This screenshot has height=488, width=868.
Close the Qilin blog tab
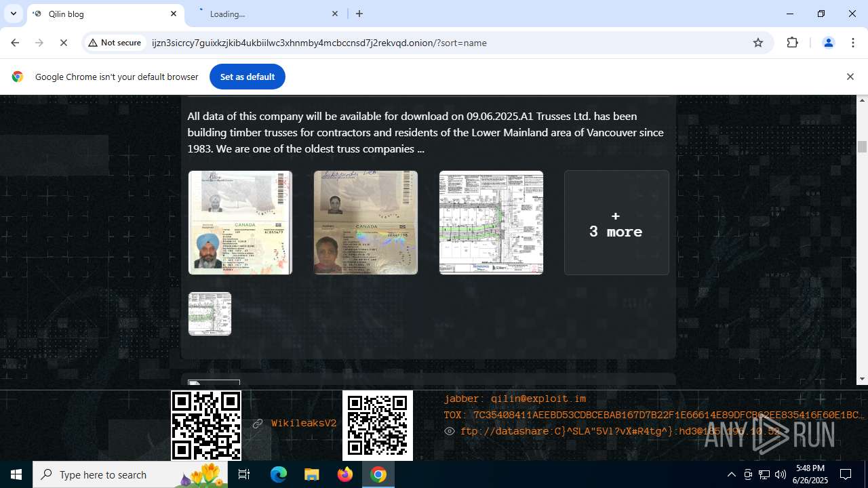174,14
